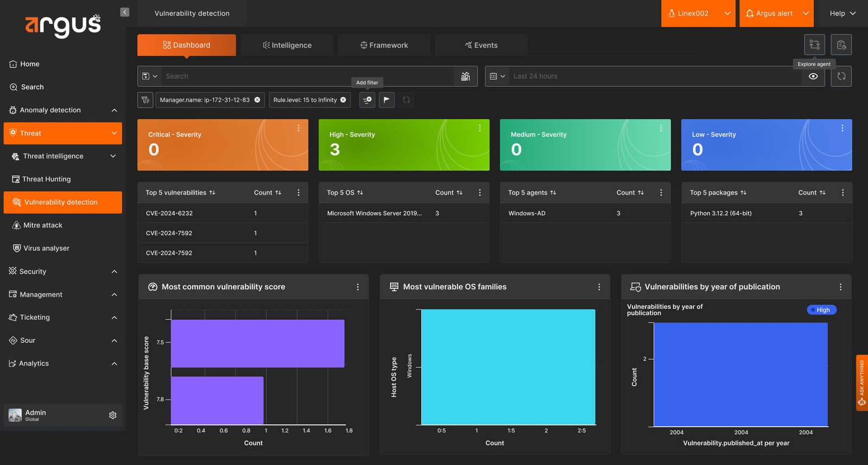Click the refresh icon beside time range
Screen dimensions: 868x465
coord(841,76)
